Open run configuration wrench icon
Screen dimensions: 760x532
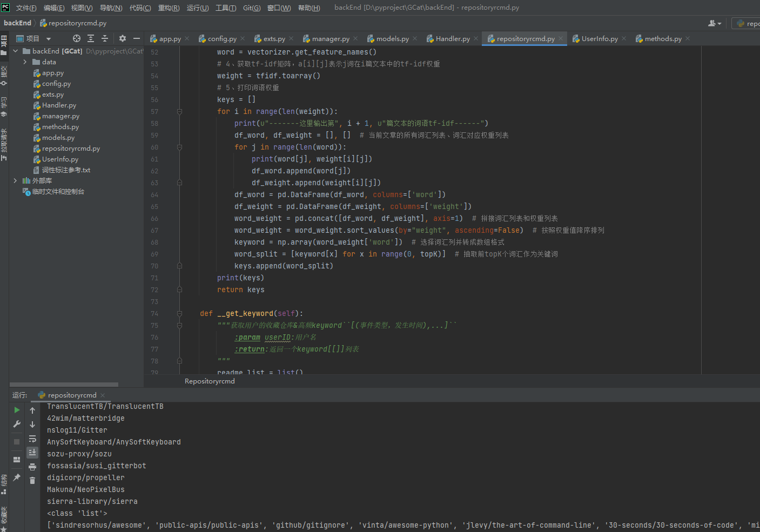[17, 425]
